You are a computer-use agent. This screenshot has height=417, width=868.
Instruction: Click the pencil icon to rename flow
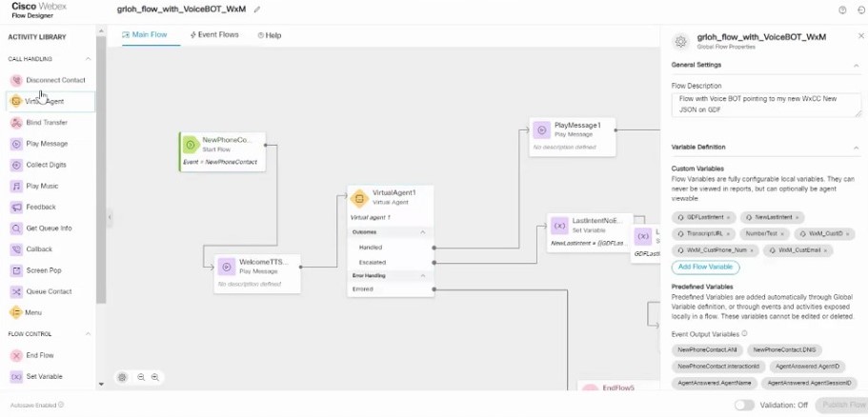coord(257,10)
